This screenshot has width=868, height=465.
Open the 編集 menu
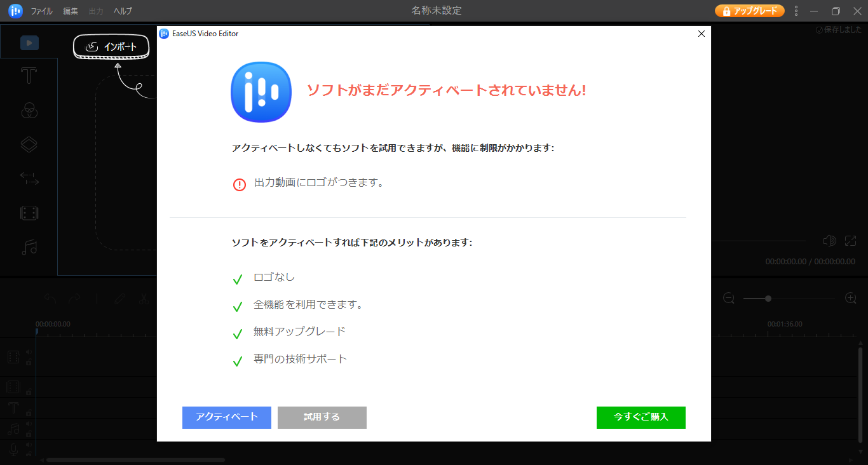point(71,11)
